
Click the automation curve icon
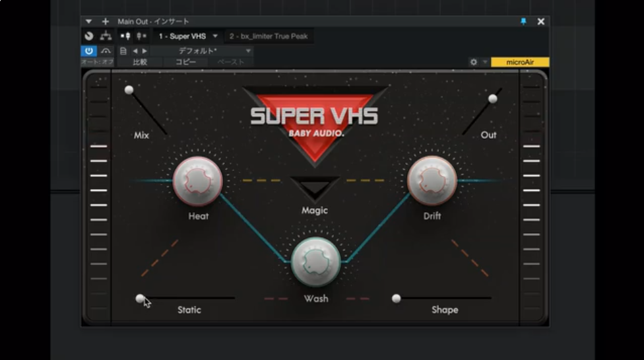pos(106,51)
